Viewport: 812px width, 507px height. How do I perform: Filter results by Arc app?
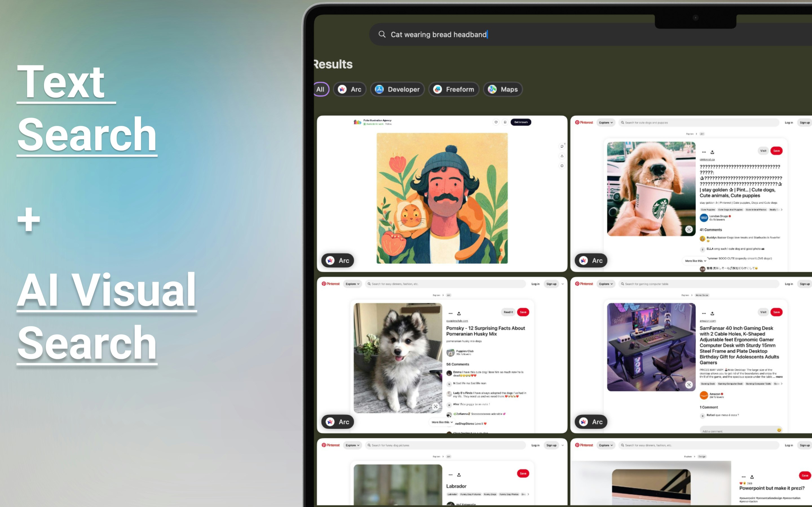pos(349,89)
